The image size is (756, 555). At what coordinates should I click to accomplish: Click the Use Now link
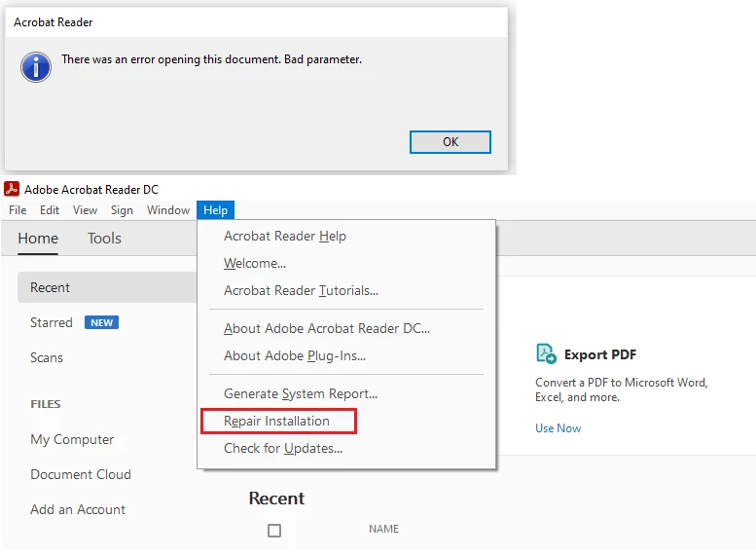click(558, 428)
